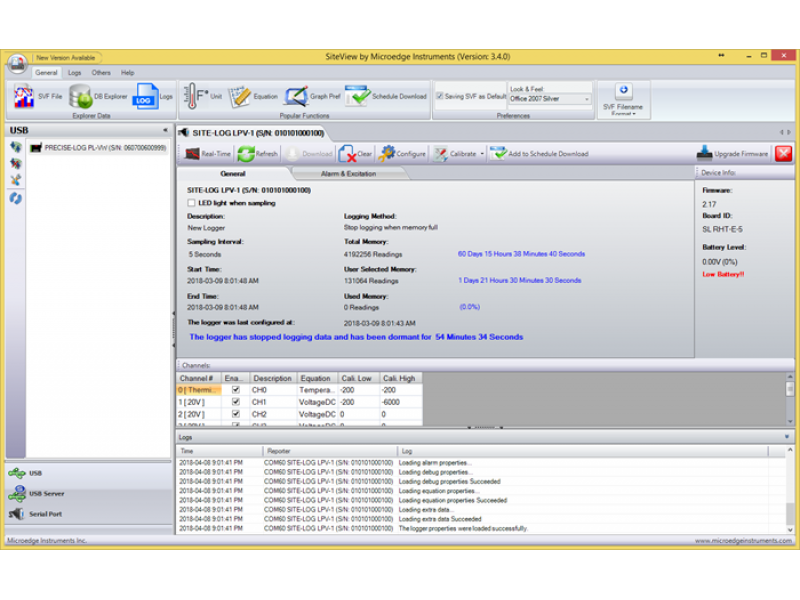Toggle Saving SVF as Default checkbox
Image resolution: width=800 pixels, height=600 pixels.
[440, 96]
